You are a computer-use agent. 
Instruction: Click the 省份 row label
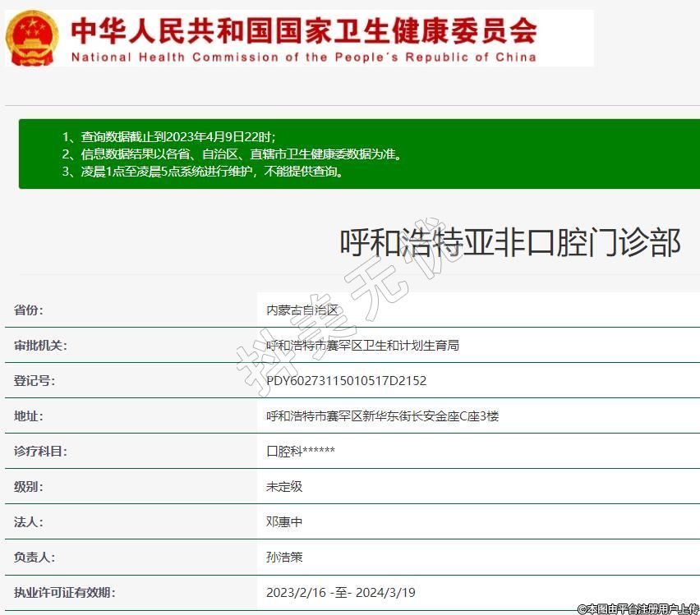[x=29, y=310]
